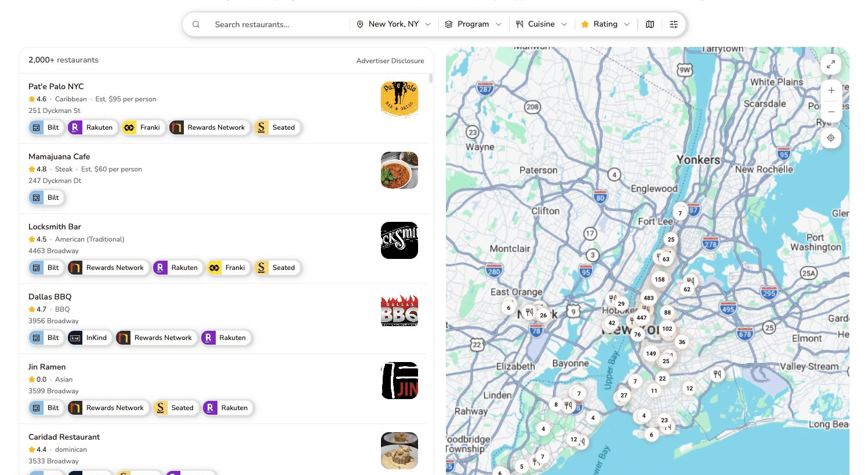Select the 62 restaurant cluster on map
The height and width of the screenshot is (475, 868).
pos(687,289)
